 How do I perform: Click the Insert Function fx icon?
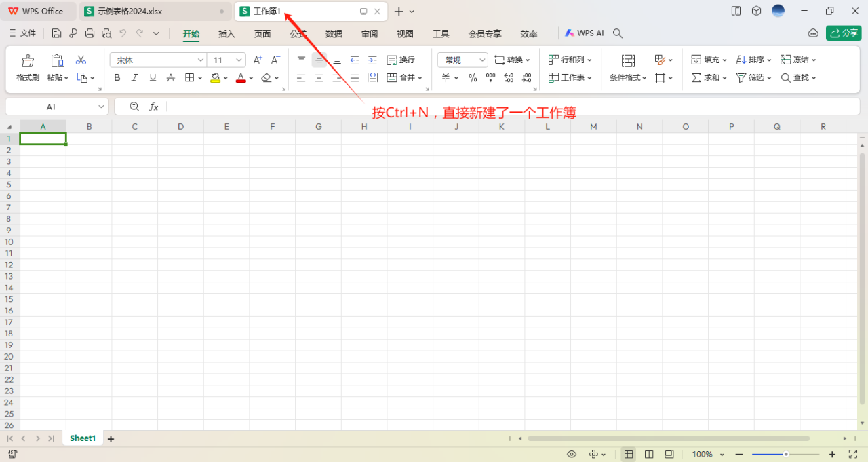(154, 107)
